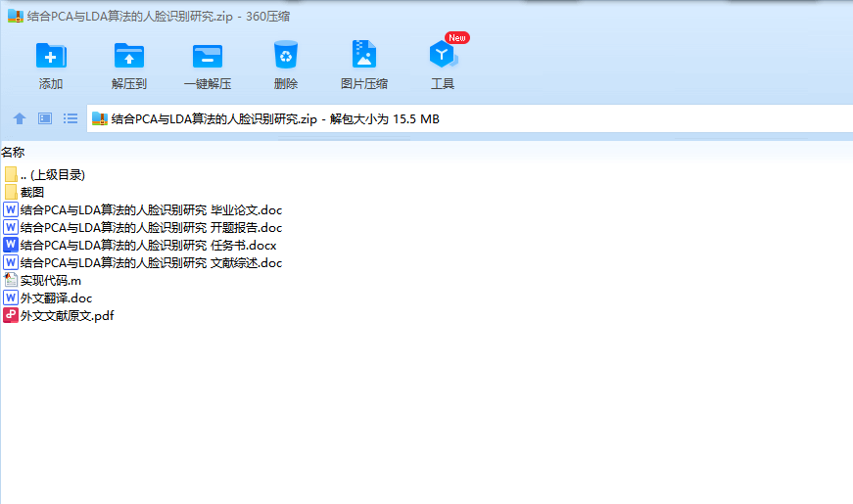Click Word icon of 文献综述.doc

(11, 262)
